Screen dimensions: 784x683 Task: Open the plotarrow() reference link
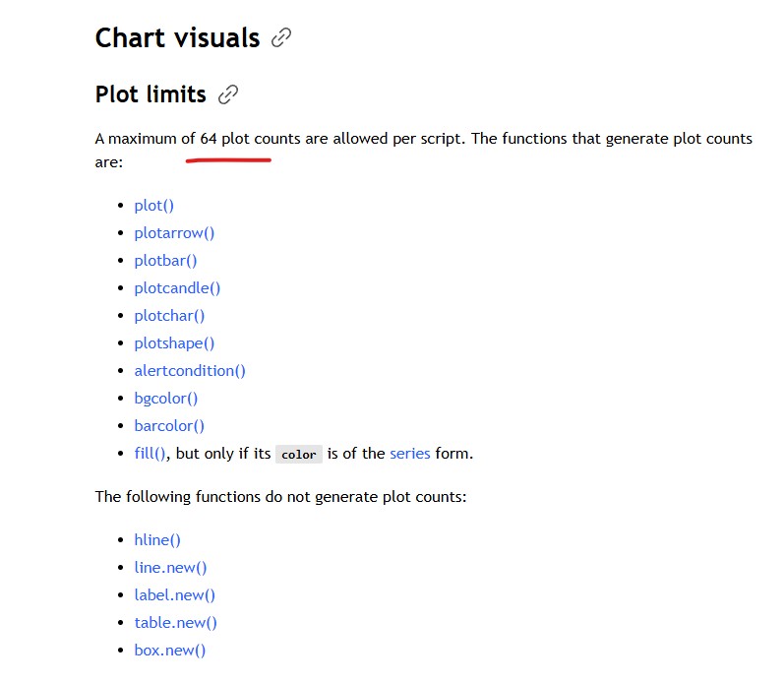(174, 233)
